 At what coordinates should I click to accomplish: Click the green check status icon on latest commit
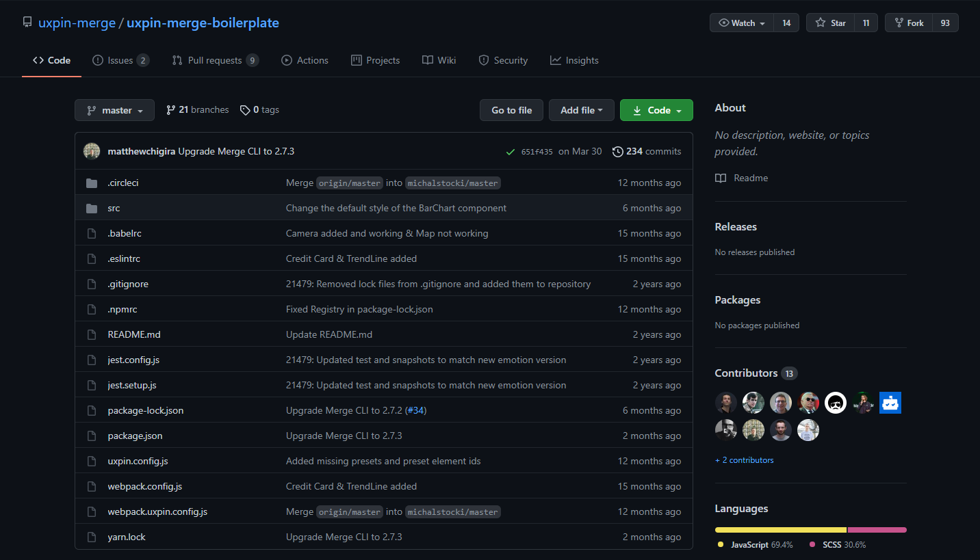pos(511,152)
